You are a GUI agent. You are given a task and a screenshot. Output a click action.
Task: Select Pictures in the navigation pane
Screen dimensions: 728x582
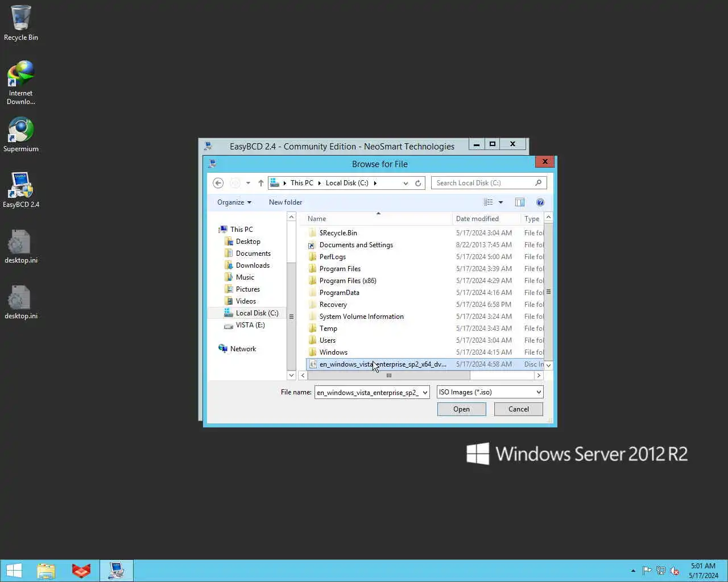click(248, 289)
